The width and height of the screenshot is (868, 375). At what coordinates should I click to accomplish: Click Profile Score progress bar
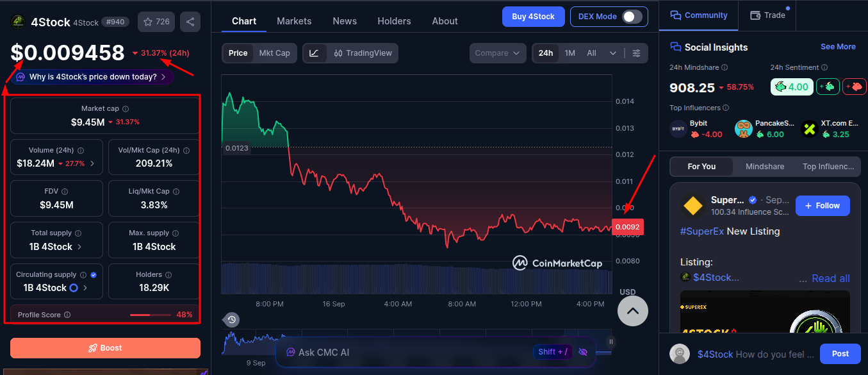[151, 315]
